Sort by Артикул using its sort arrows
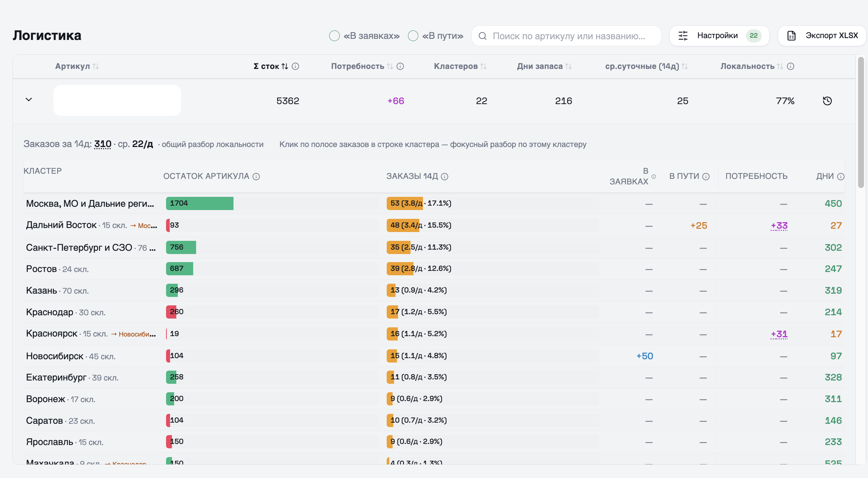868x478 pixels. pyautogui.click(x=96, y=66)
